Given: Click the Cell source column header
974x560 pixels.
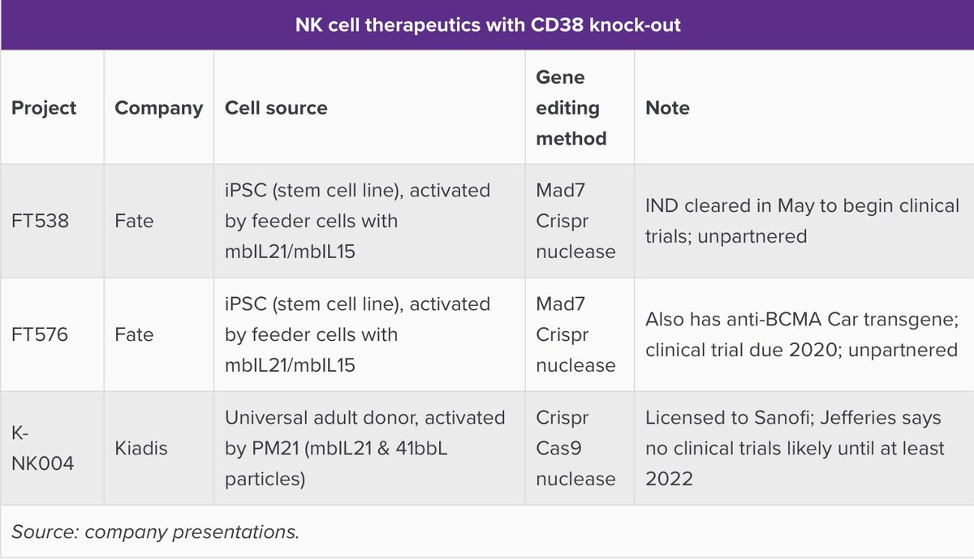Looking at the screenshot, I should click(x=276, y=108).
